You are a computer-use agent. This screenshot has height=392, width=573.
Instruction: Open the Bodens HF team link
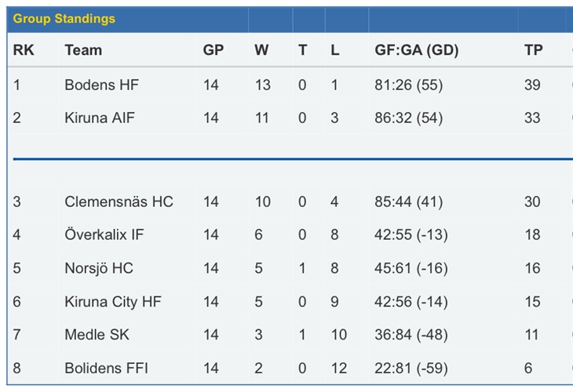(101, 85)
